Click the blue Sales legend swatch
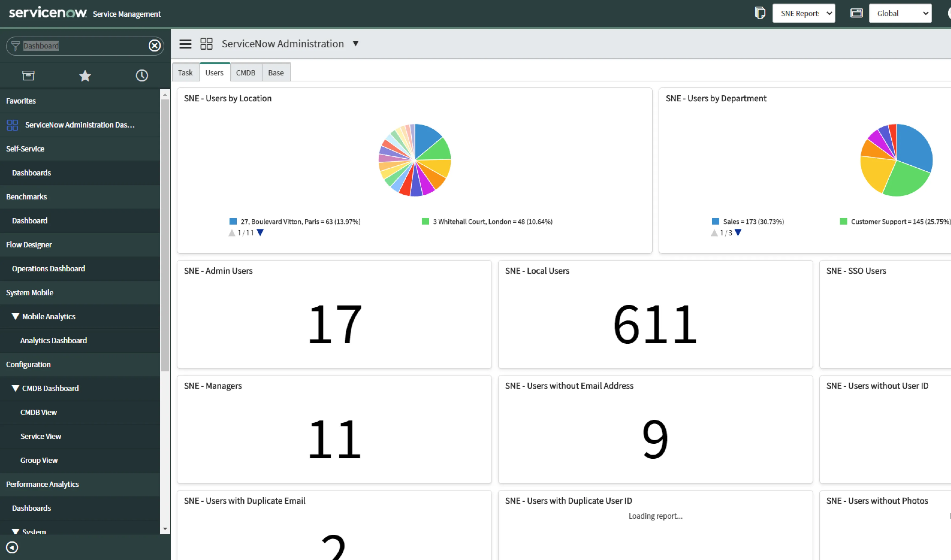Image resolution: width=951 pixels, height=560 pixels. (x=715, y=222)
